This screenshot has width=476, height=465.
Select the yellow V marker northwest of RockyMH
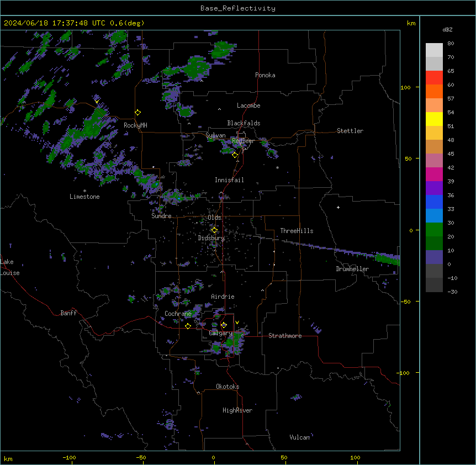(x=97, y=102)
